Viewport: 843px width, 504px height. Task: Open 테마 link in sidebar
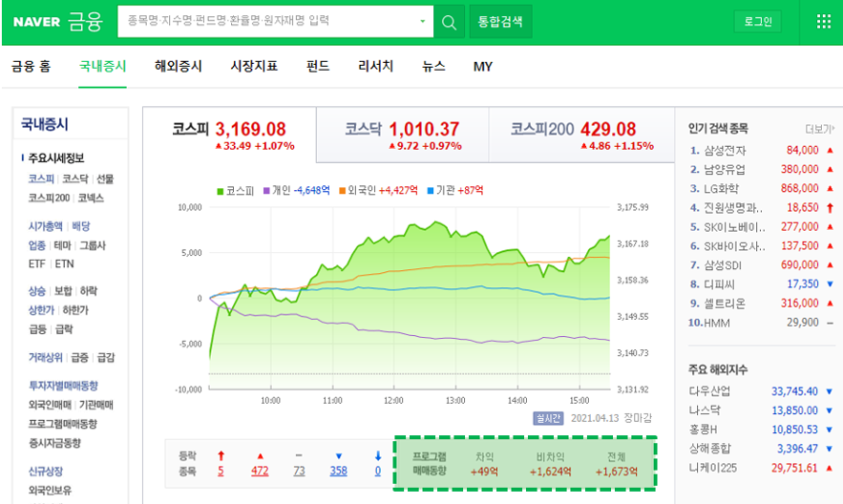click(63, 245)
